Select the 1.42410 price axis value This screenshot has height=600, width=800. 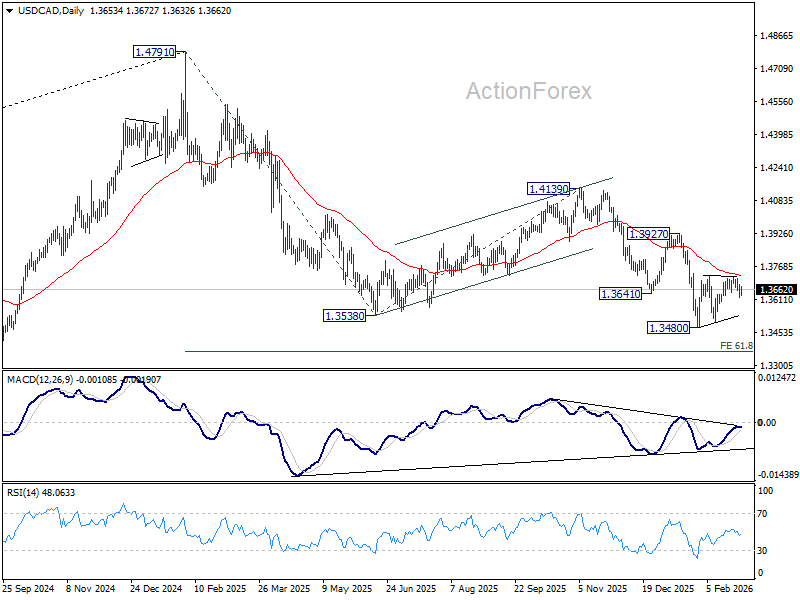click(777, 167)
